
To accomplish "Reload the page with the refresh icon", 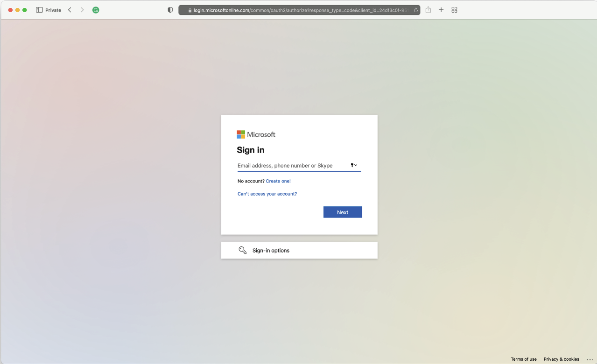I will click(415, 10).
